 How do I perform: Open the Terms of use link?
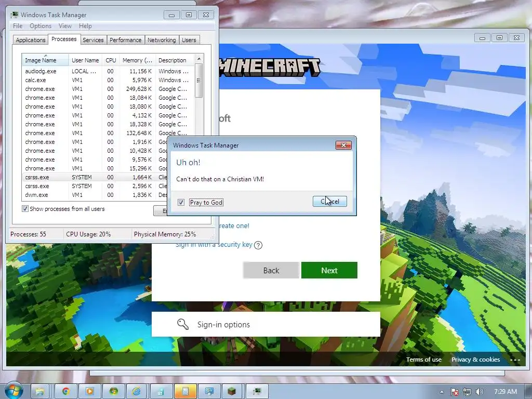[x=424, y=360]
